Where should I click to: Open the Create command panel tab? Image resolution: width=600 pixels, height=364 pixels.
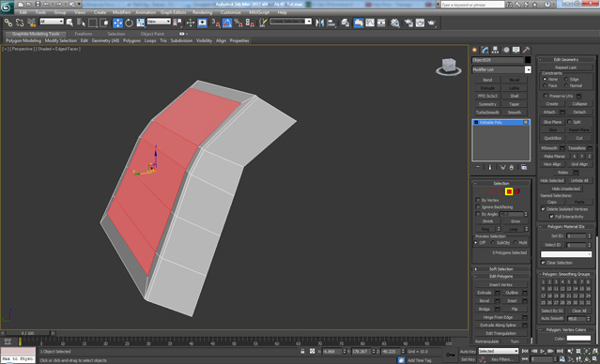pos(475,50)
